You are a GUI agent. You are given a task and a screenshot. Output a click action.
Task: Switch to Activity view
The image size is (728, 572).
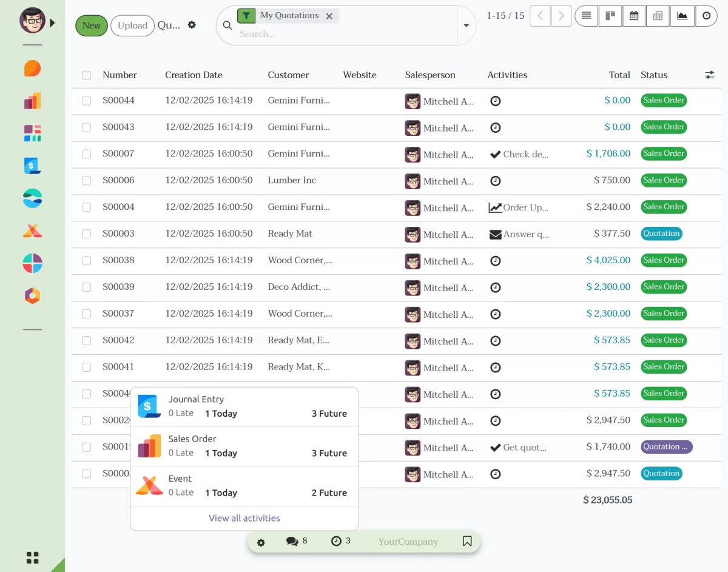click(x=706, y=16)
